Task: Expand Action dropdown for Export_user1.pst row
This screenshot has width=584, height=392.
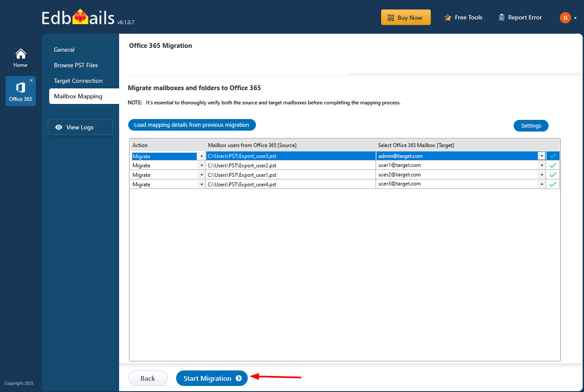Action: pyautogui.click(x=202, y=175)
